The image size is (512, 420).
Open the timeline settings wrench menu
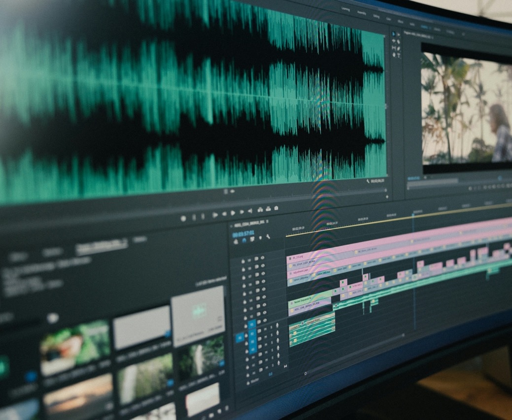[268, 237]
